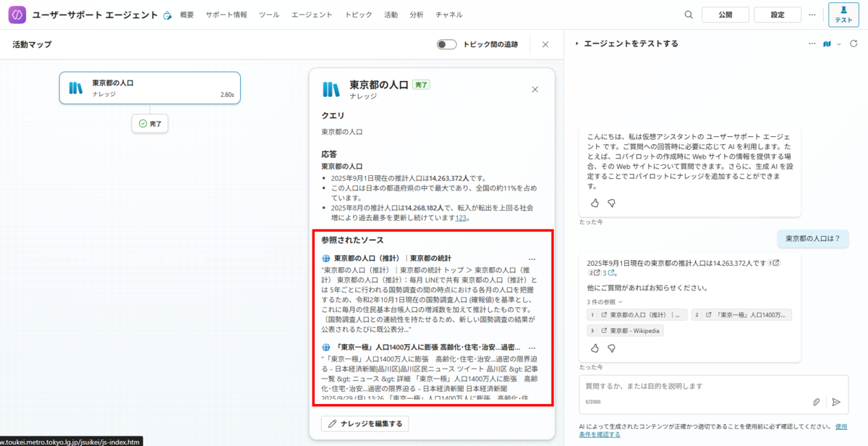
Task: Click the message input field
Action: 714,386
